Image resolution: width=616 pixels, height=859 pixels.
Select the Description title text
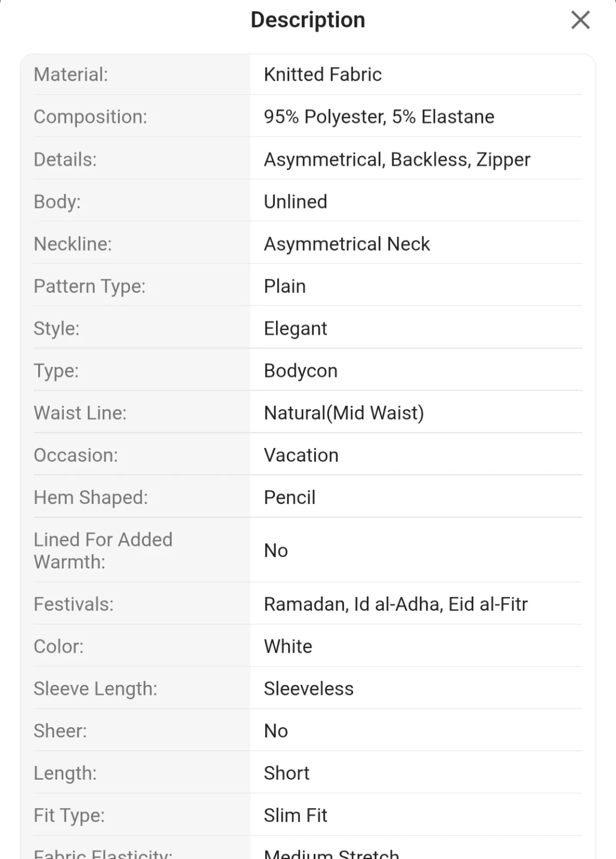(308, 20)
